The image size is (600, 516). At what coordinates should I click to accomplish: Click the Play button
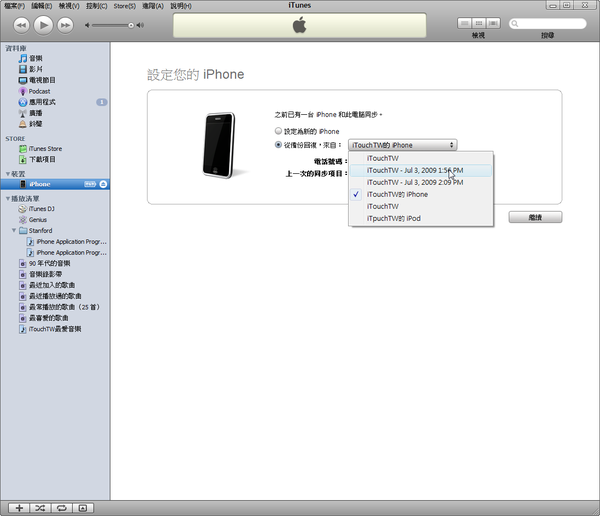[43, 25]
